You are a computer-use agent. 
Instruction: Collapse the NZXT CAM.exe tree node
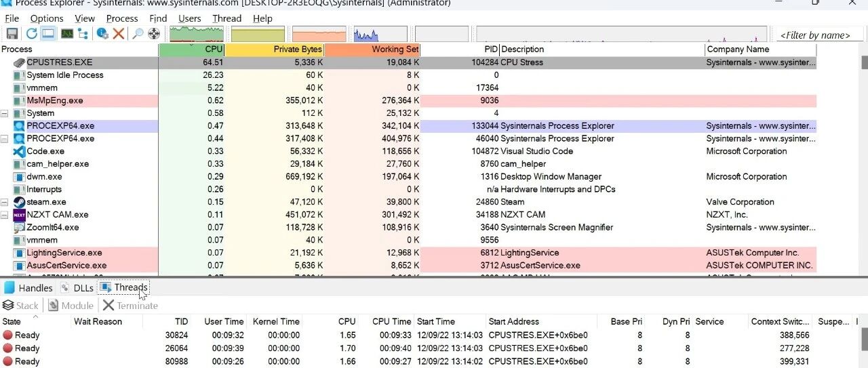5,215
